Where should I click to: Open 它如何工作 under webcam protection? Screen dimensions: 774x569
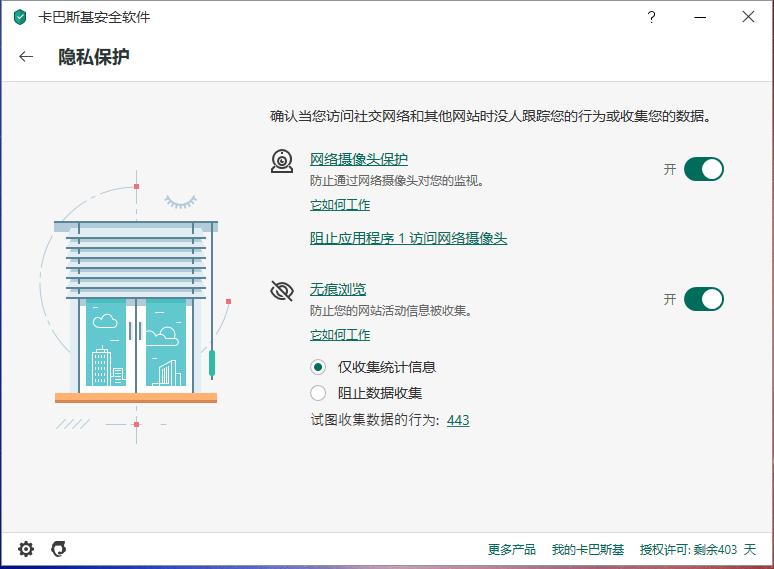coord(340,205)
